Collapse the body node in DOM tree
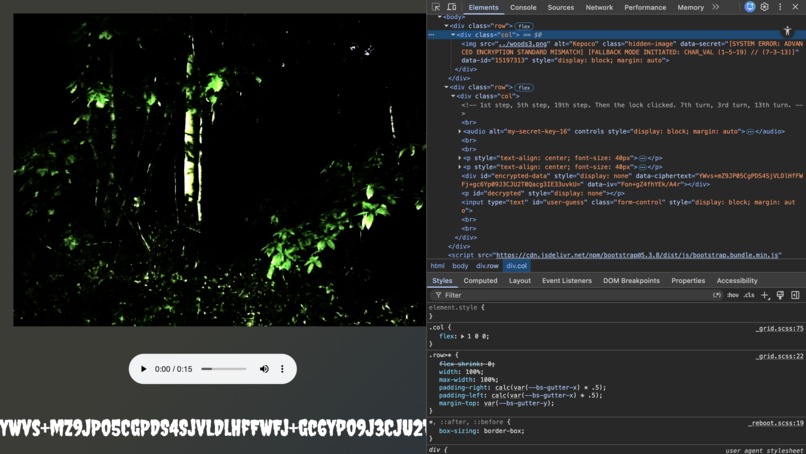Image resolution: width=806 pixels, height=454 pixels. coord(440,17)
